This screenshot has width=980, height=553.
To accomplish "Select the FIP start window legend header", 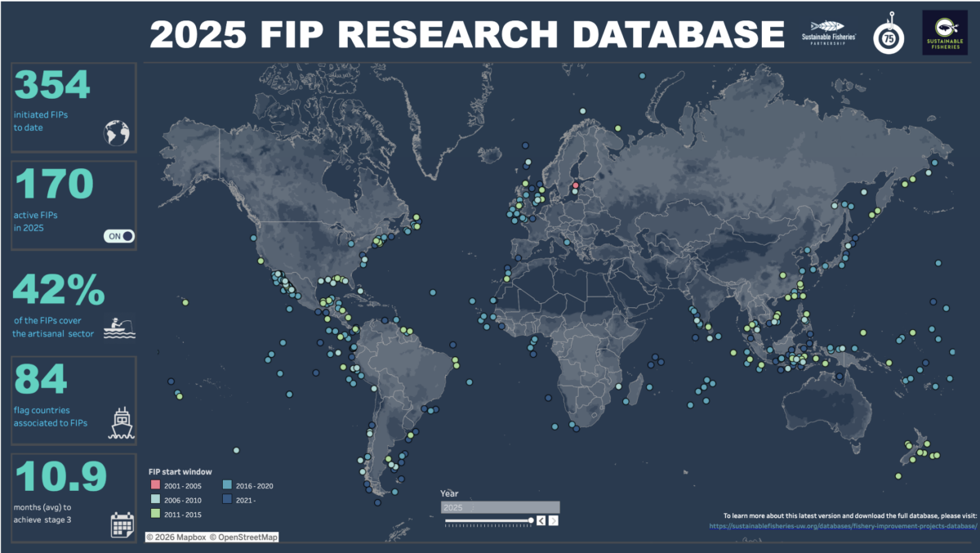I will point(181,471).
